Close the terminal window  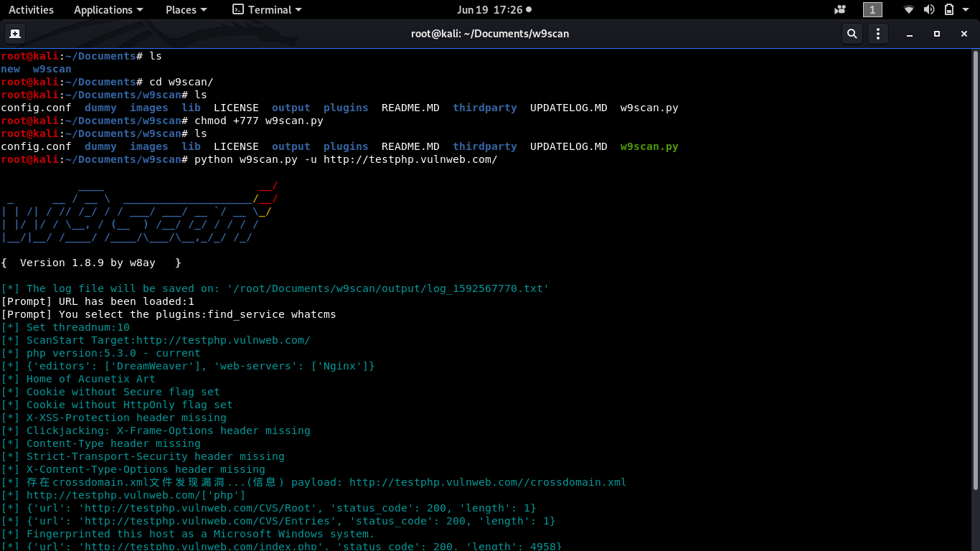(963, 34)
